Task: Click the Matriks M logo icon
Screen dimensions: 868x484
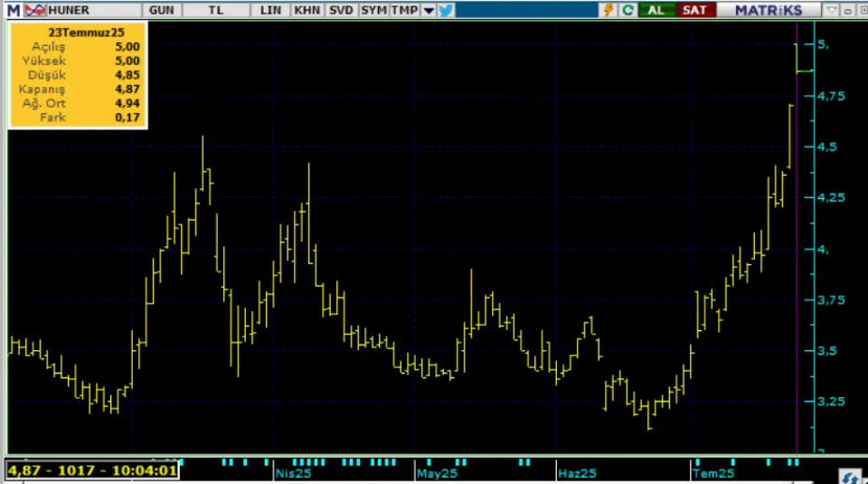Action: point(14,10)
